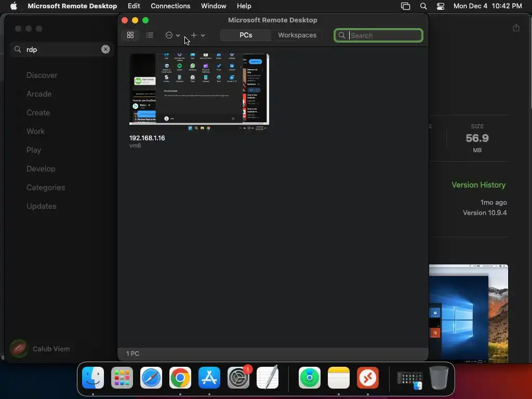Focus the Remote Desktop Search field
Screen dimensions: 532x399
pos(378,35)
